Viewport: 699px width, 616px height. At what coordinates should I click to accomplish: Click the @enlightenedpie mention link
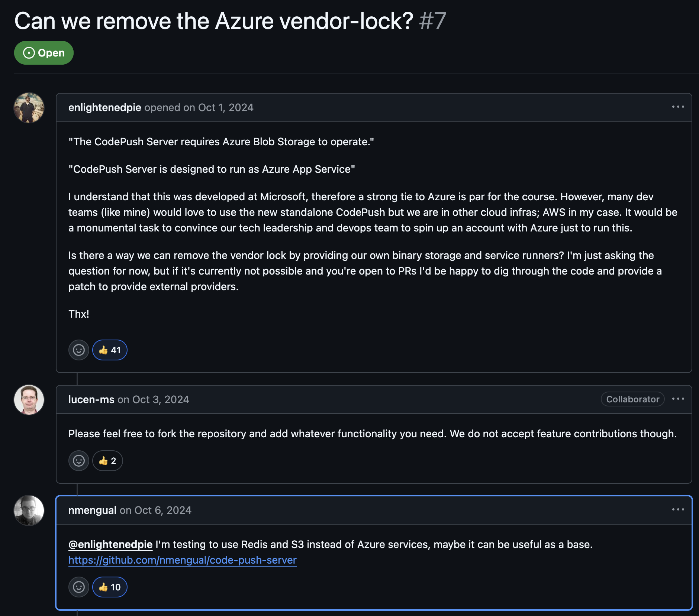(110, 544)
